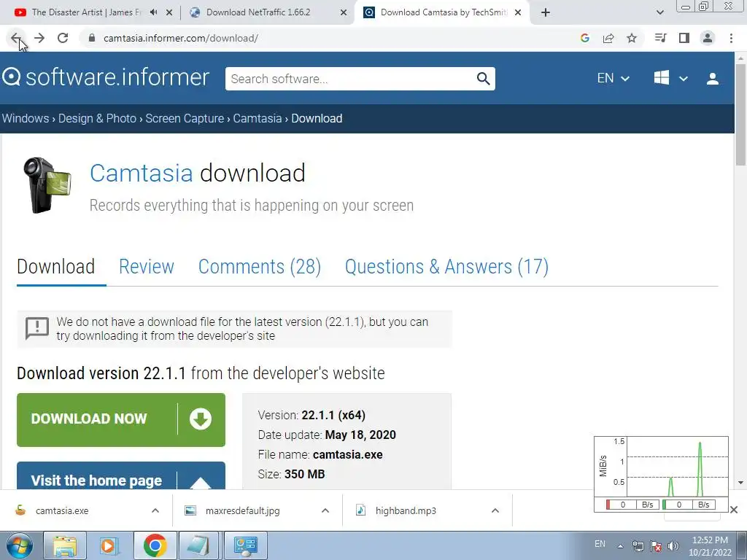Open the notepad taskbar icon
Image resolution: width=747 pixels, height=560 pixels.
[x=199, y=545]
